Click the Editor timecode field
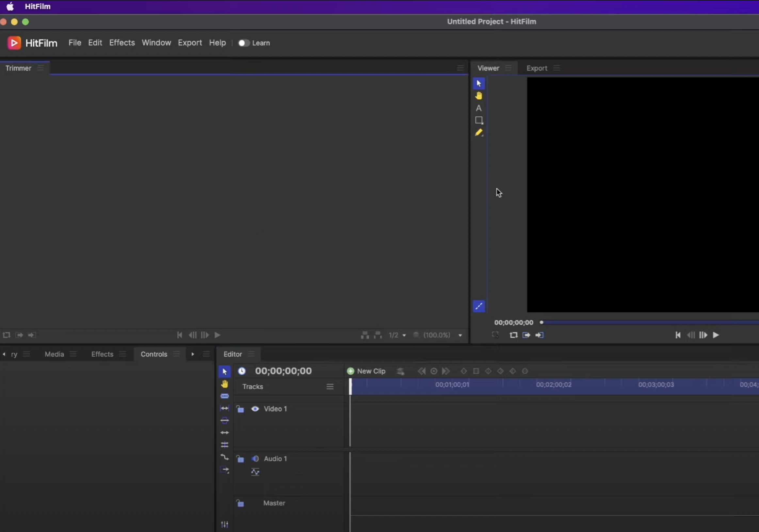The width and height of the screenshot is (759, 532). 283,371
